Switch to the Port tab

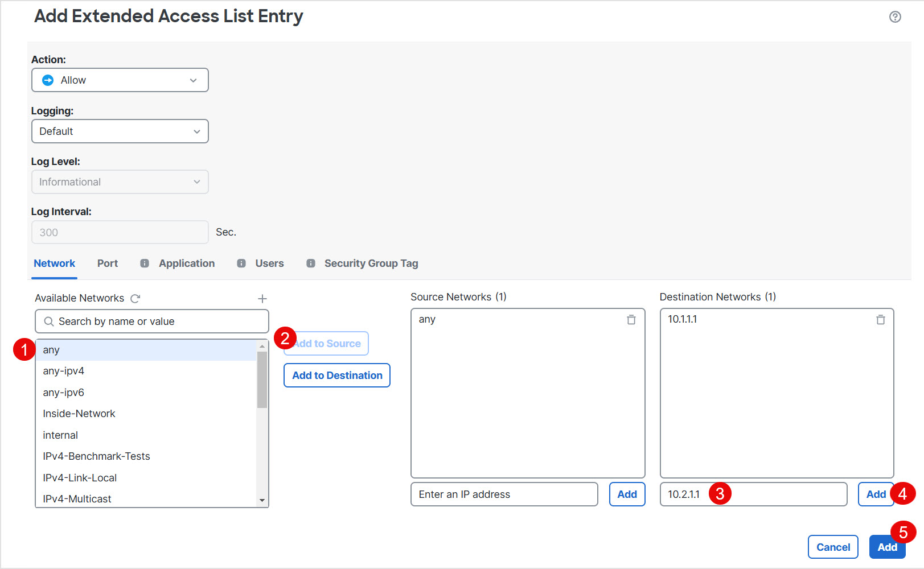[108, 263]
